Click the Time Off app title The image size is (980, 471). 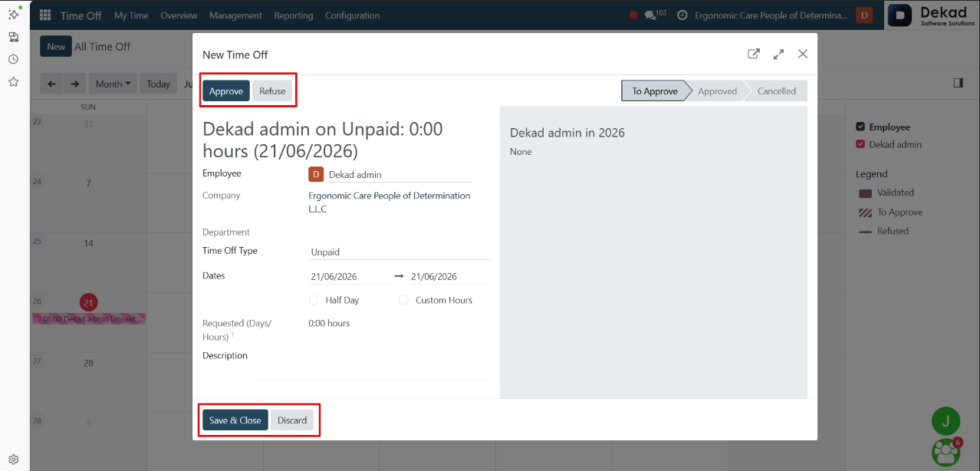click(81, 15)
